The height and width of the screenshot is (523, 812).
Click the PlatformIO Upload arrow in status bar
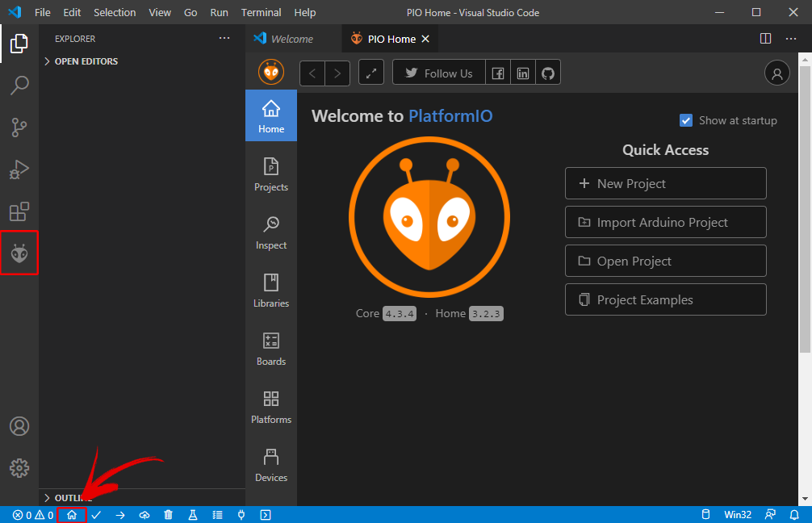point(120,514)
